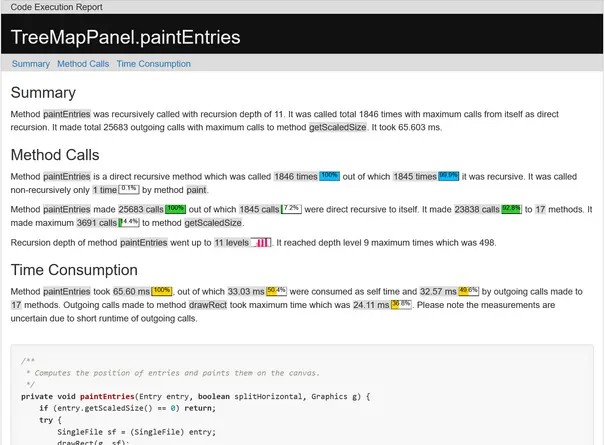Click the yellow 36.8% drawRect time badge

coord(401,304)
